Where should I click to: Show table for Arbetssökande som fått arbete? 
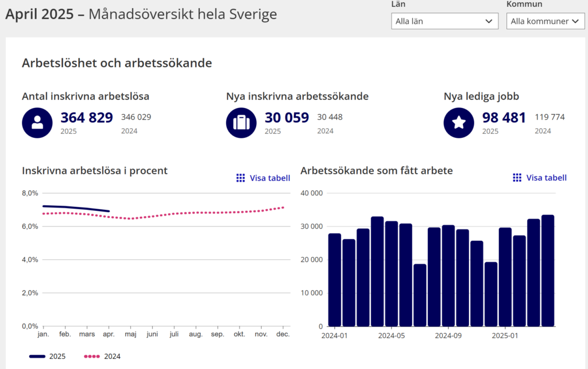point(546,178)
